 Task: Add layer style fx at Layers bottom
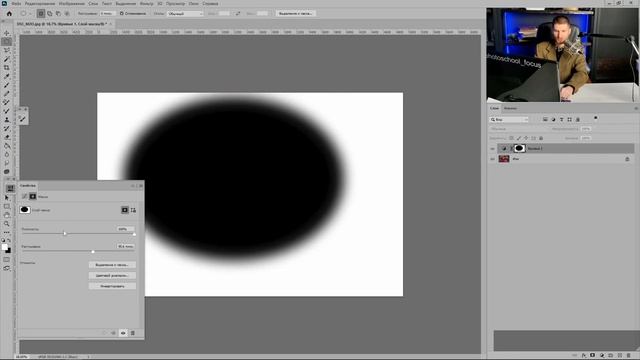coord(584,356)
